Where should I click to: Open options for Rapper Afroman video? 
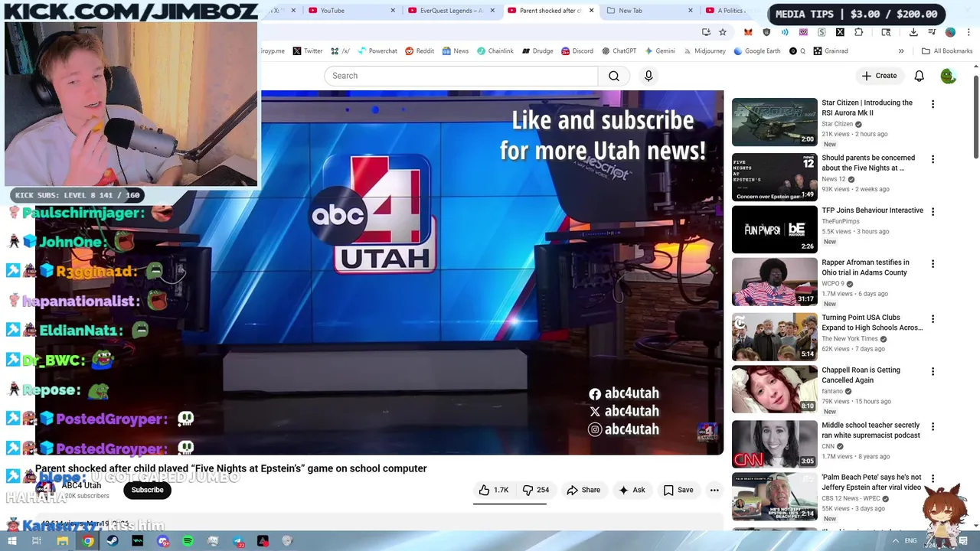coord(933,264)
